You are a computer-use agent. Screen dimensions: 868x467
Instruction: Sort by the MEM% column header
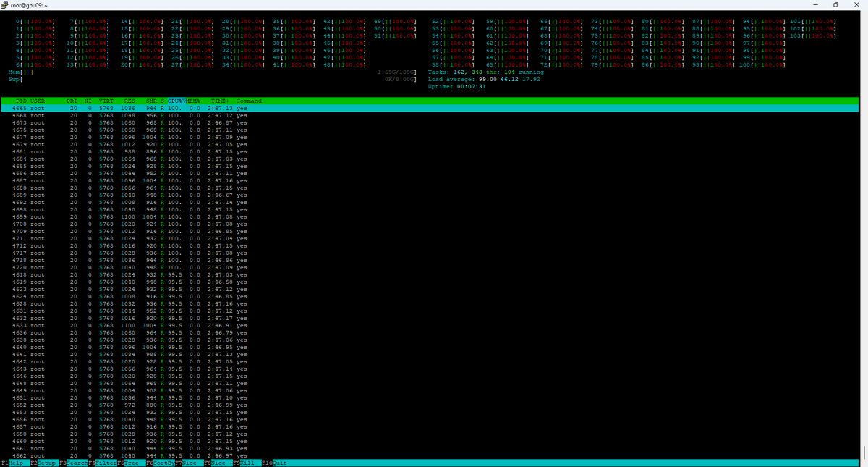click(194, 101)
